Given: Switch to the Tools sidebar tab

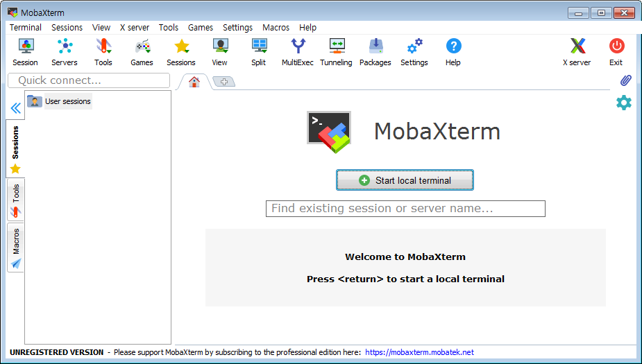Looking at the screenshot, I should [x=15, y=200].
